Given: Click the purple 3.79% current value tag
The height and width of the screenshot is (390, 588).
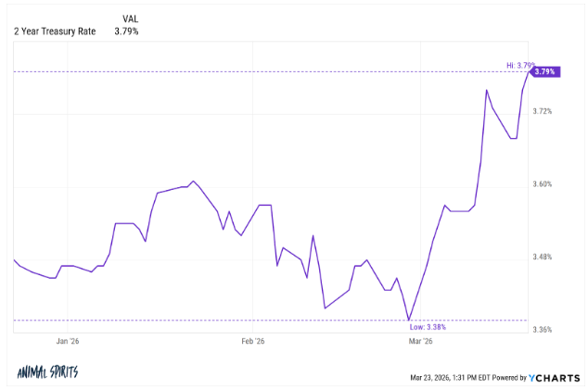Looking at the screenshot, I should click(544, 71).
